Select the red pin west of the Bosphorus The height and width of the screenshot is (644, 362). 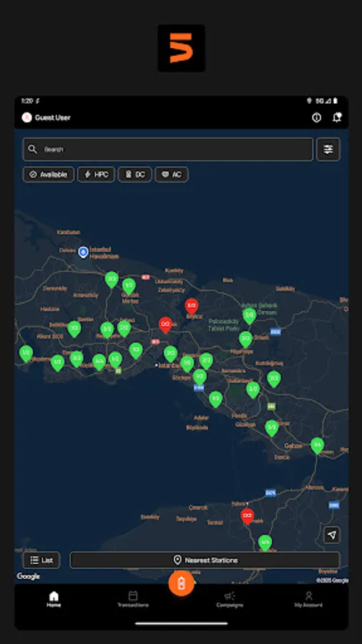click(x=165, y=325)
